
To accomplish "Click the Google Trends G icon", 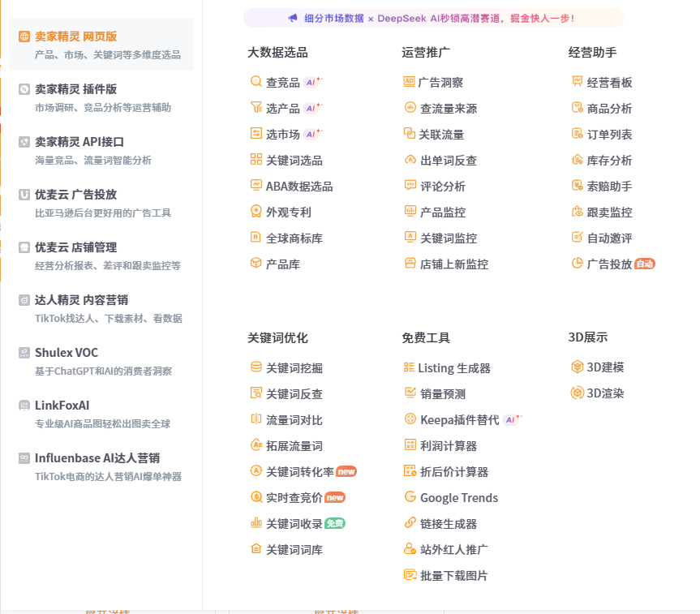I will 410,497.
